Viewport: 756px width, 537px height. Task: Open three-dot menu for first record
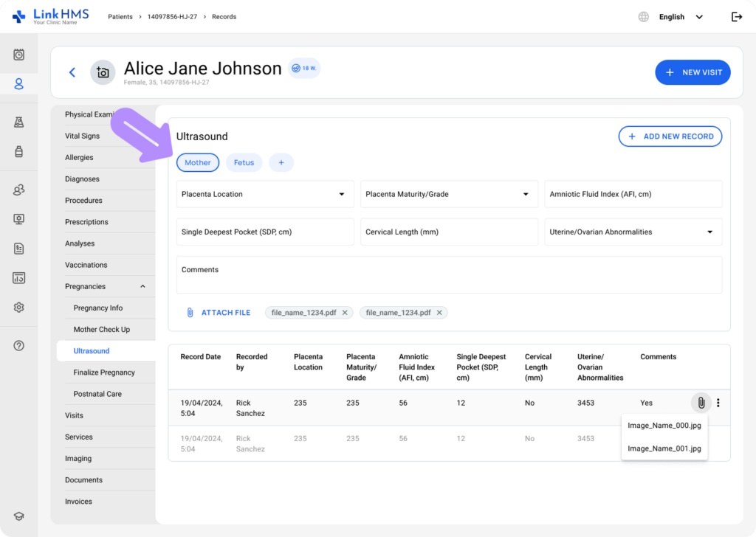point(718,403)
